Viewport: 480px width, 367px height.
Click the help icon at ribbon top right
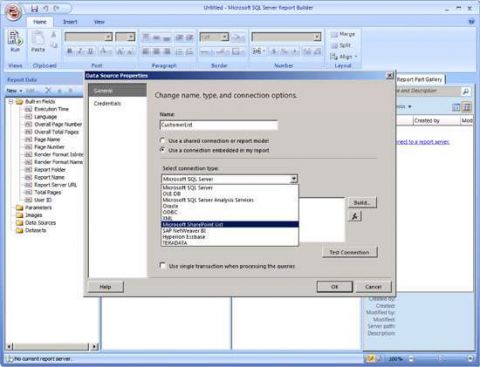471,22
